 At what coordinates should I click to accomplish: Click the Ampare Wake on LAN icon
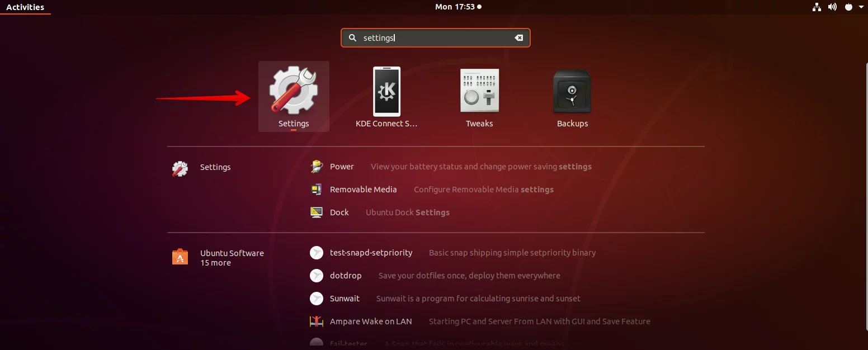click(317, 321)
